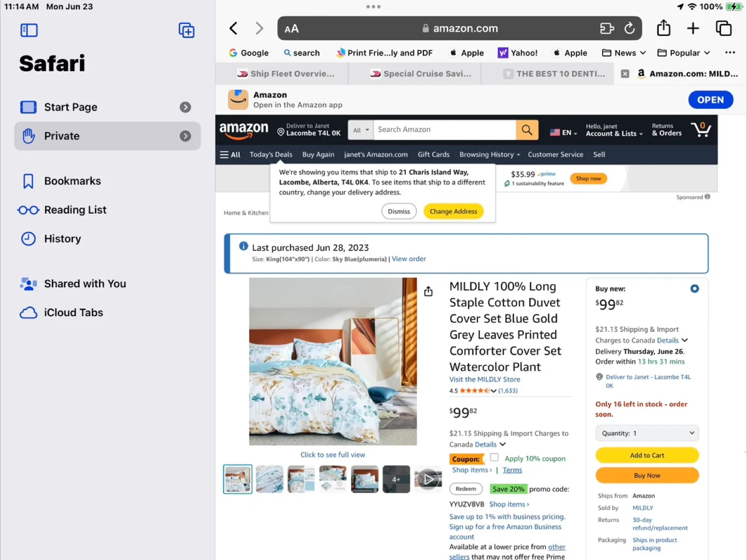Screen dimensions: 747x560
Task: Select the first product image thumbnail
Action: click(238, 479)
